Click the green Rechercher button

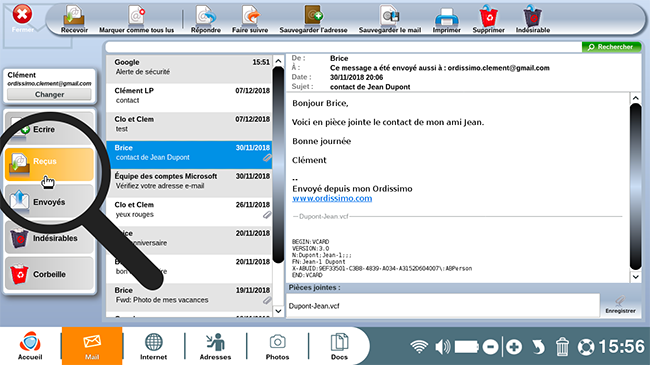611,47
